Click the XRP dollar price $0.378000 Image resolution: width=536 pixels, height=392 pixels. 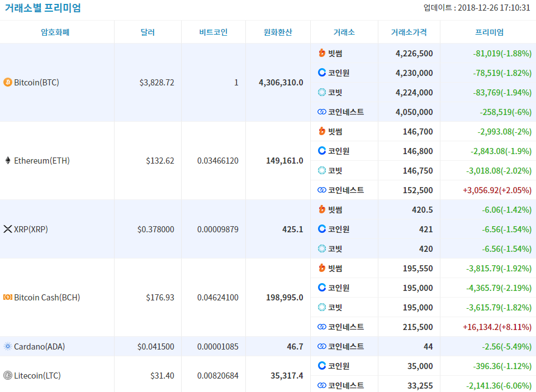(155, 229)
